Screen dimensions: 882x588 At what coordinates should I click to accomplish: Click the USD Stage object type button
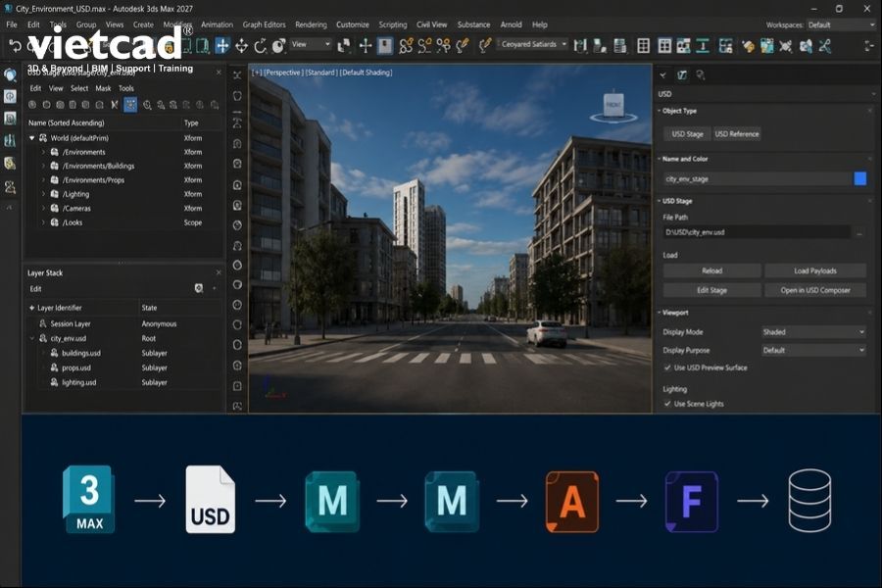click(687, 134)
